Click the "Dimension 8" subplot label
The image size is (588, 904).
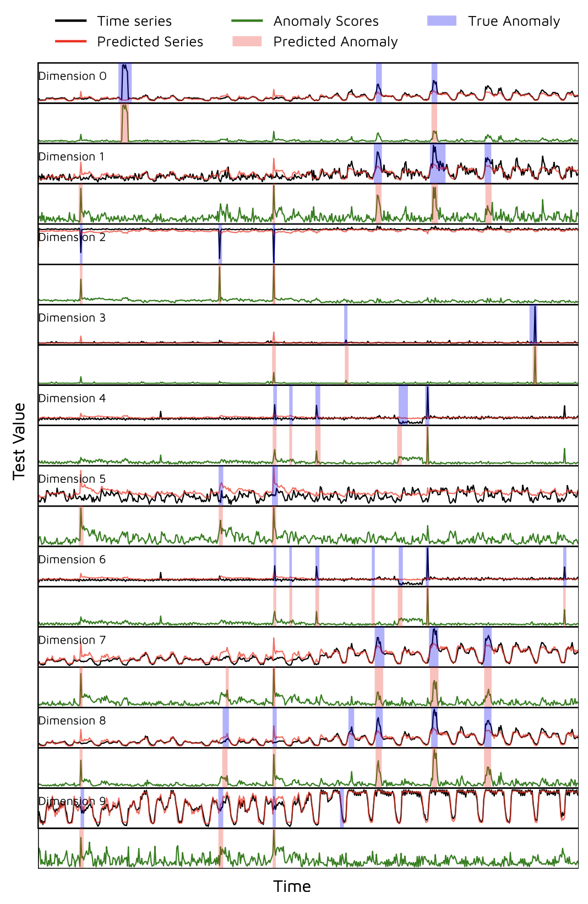coord(72,721)
